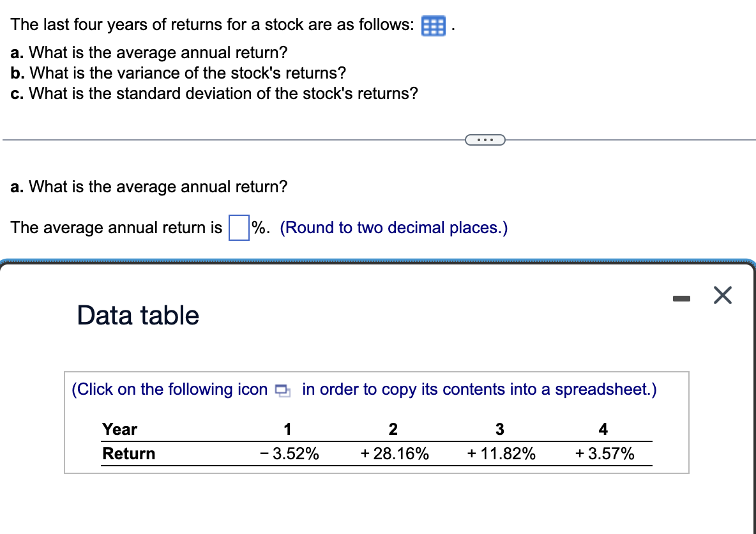This screenshot has width=756, height=534.
Task: Click the spreadsheet icon in the question statement
Action: pyautogui.click(x=432, y=26)
